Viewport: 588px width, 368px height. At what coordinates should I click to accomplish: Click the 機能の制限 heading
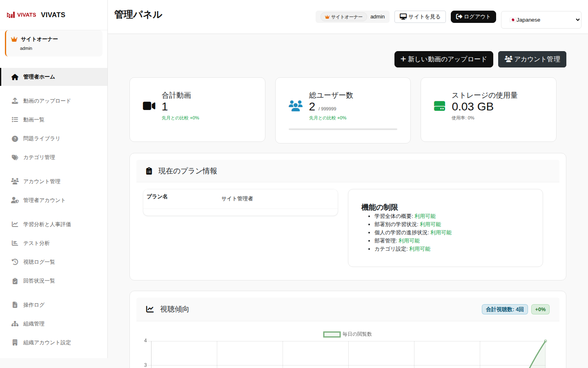pos(380,207)
